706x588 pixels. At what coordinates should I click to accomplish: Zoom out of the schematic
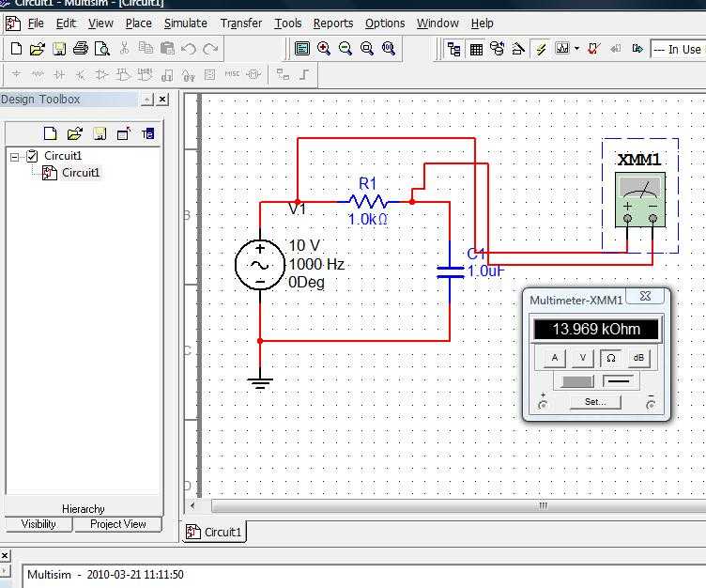[345, 48]
